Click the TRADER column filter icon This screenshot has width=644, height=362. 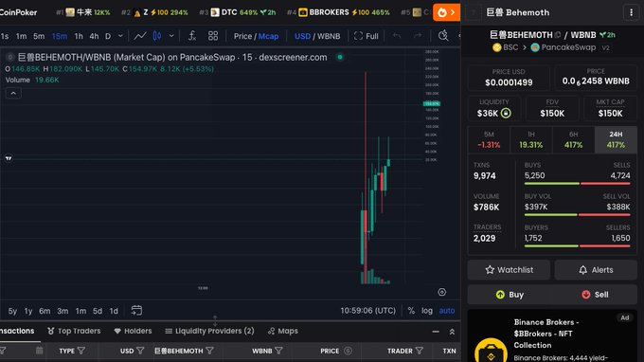[420, 351]
